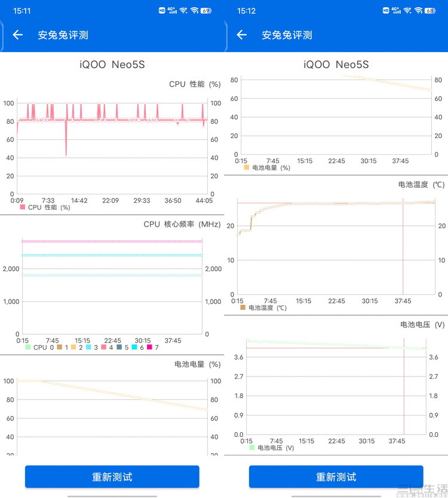
Task: Tap the 电池温度 (℃) legend swatch
Action: [x=243, y=307]
